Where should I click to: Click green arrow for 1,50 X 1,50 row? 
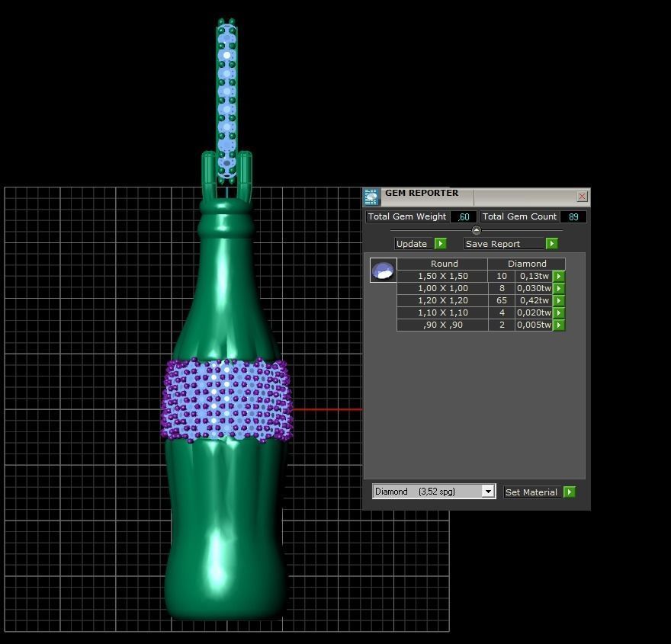(x=558, y=276)
